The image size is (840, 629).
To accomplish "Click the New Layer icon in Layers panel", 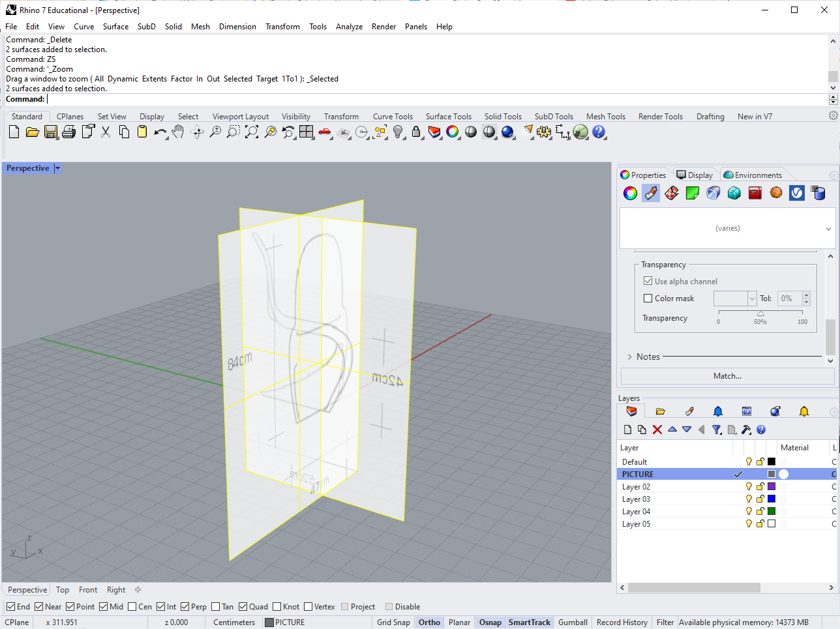I will coord(627,430).
